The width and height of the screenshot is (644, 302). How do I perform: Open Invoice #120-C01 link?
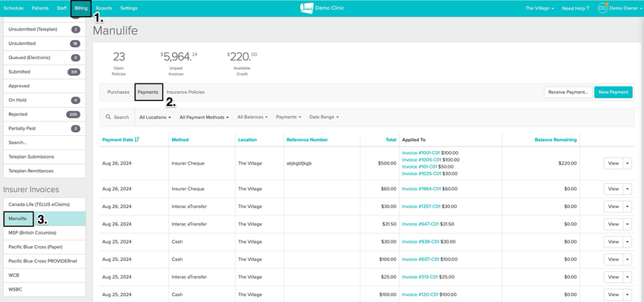[x=420, y=294]
